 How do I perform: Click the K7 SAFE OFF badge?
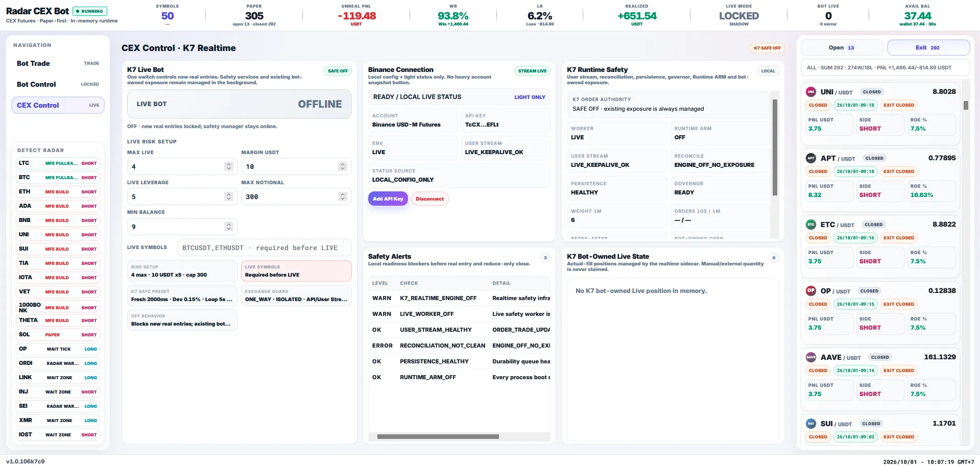[767, 48]
